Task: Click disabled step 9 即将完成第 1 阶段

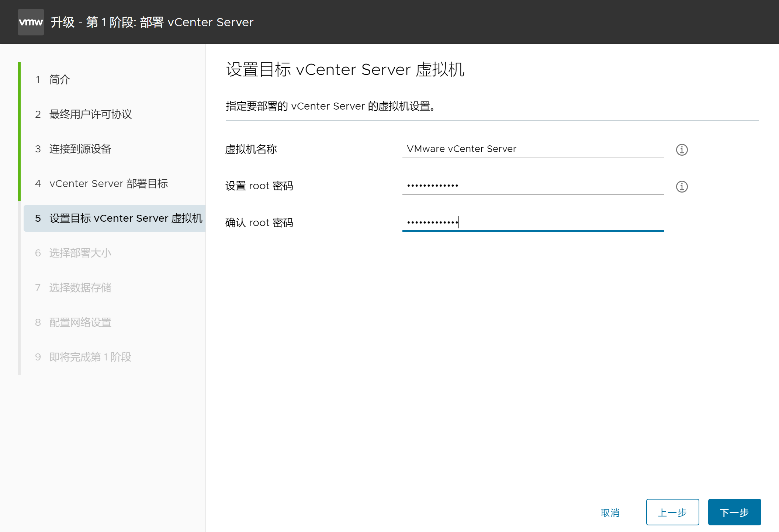Action: coord(83,357)
